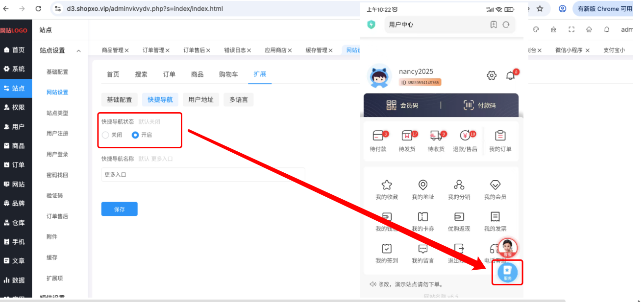
Task: Open 退款/售后 refund icon
Action: coord(465,136)
